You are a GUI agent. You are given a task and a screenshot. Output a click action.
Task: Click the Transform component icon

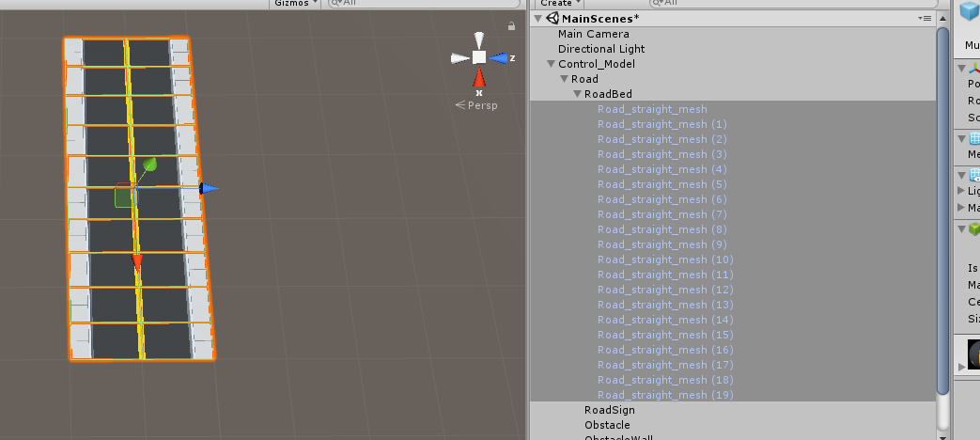point(973,69)
